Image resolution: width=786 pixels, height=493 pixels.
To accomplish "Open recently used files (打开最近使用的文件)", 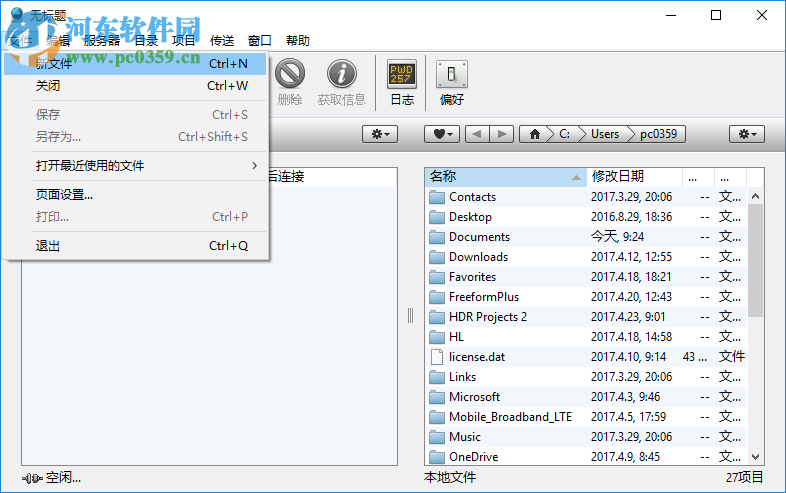I will click(135, 166).
